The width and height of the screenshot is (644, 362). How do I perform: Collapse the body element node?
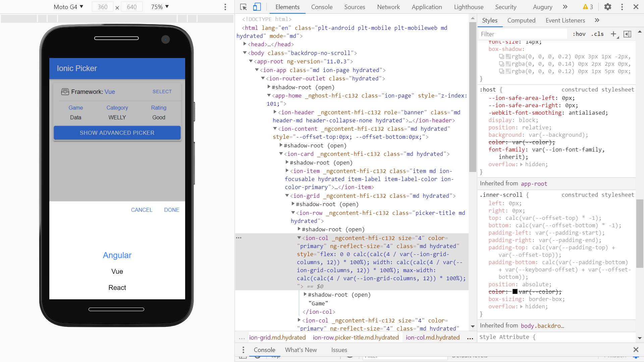tap(245, 53)
